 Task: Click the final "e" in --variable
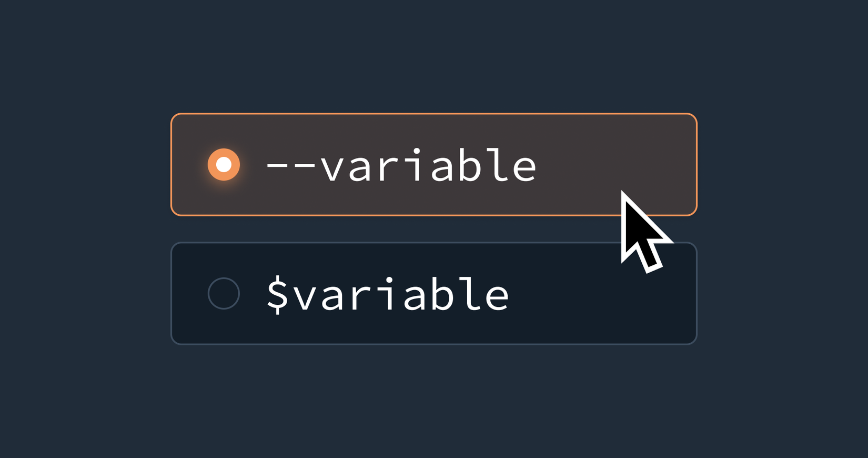(523, 168)
